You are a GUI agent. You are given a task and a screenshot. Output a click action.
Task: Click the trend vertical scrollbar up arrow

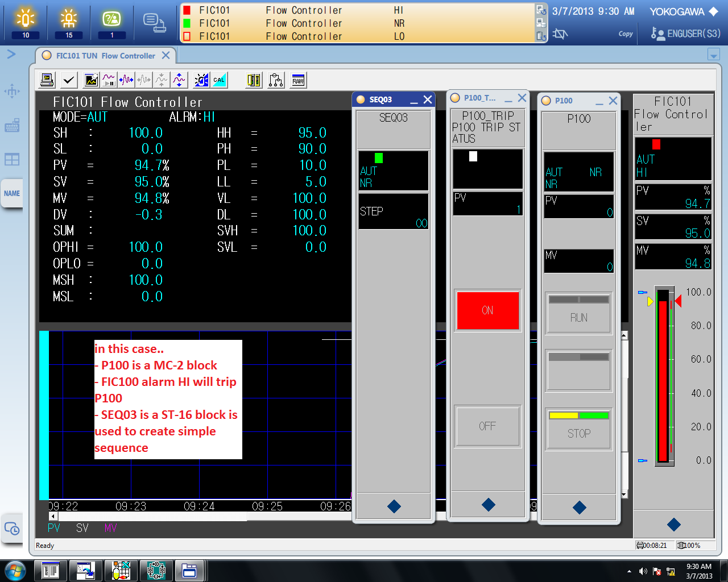624,335
